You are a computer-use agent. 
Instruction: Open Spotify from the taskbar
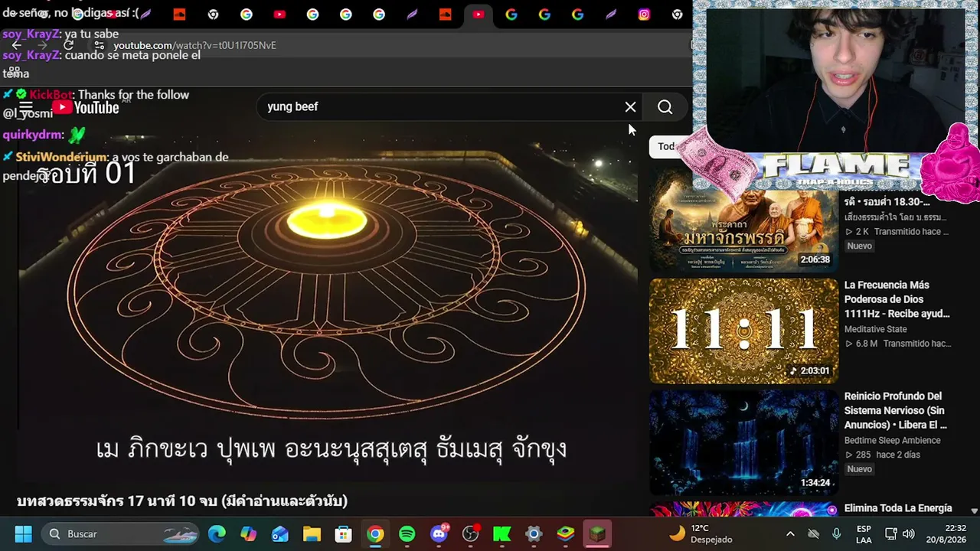pos(407,533)
